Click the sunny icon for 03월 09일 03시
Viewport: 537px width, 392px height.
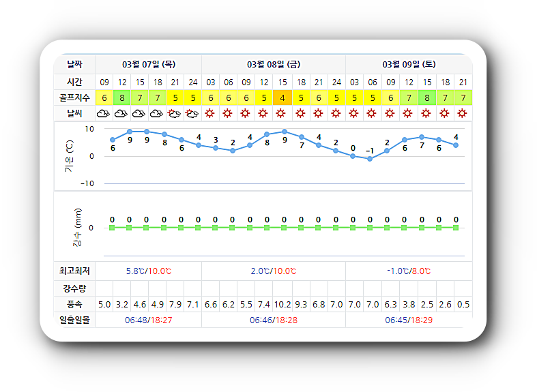(x=354, y=113)
